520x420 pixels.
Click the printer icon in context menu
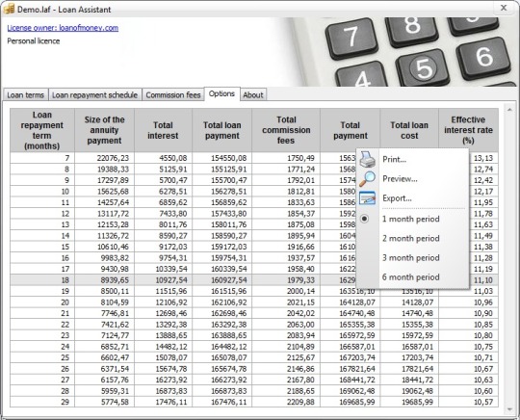point(368,159)
